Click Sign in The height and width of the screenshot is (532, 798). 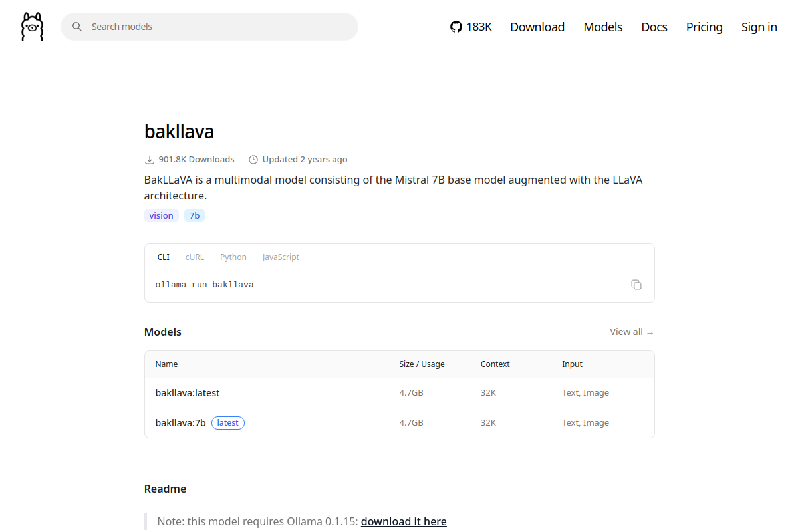pyautogui.click(x=759, y=27)
